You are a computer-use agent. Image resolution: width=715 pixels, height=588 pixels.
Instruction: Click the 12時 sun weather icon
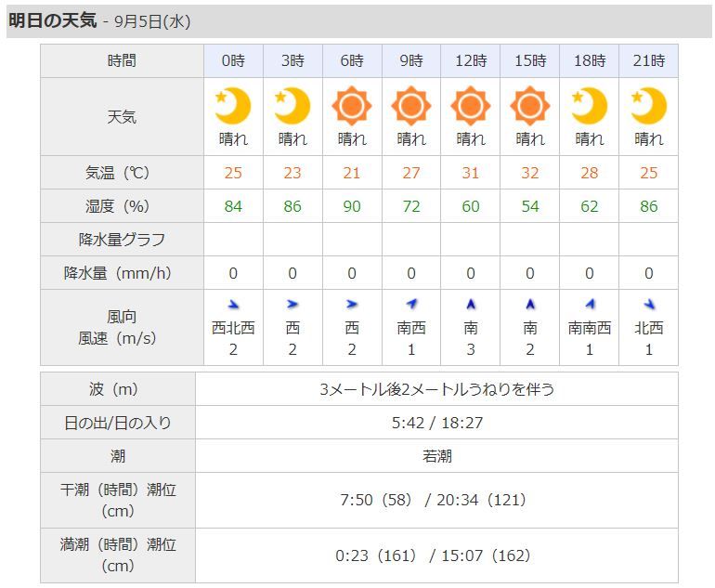pyautogui.click(x=471, y=106)
